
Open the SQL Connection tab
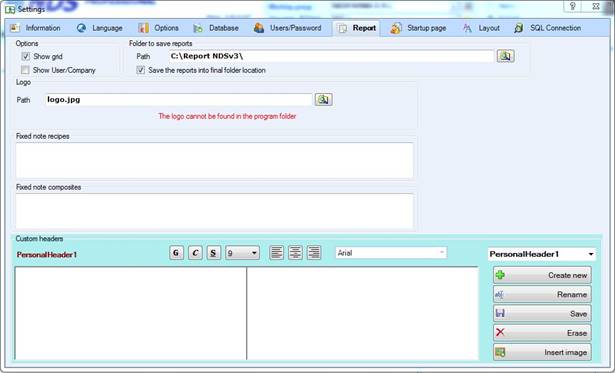(548, 28)
